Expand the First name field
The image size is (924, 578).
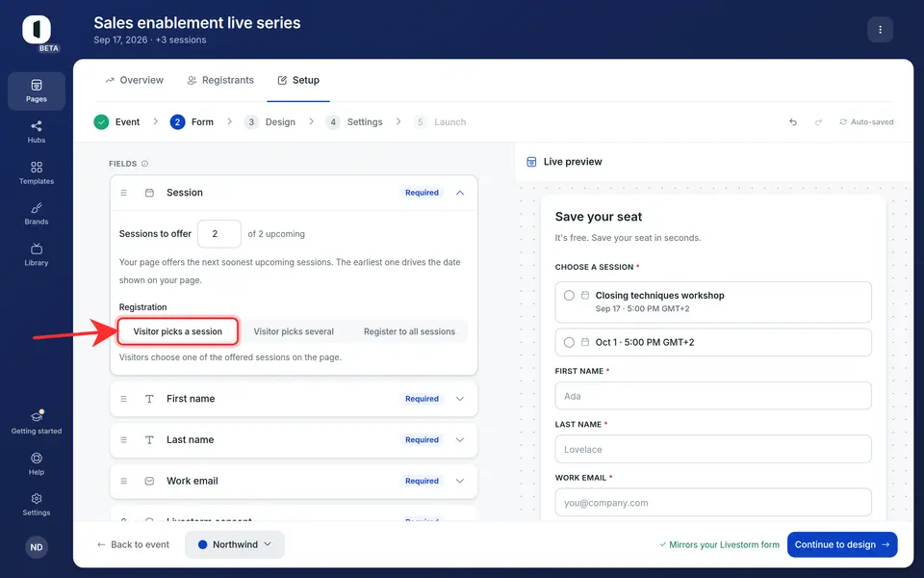pos(460,399)
